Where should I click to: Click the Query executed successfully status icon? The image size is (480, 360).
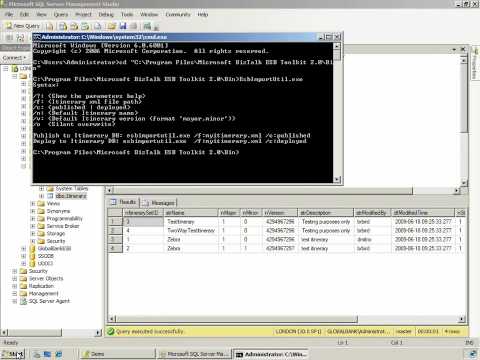(x=111, y=331)
